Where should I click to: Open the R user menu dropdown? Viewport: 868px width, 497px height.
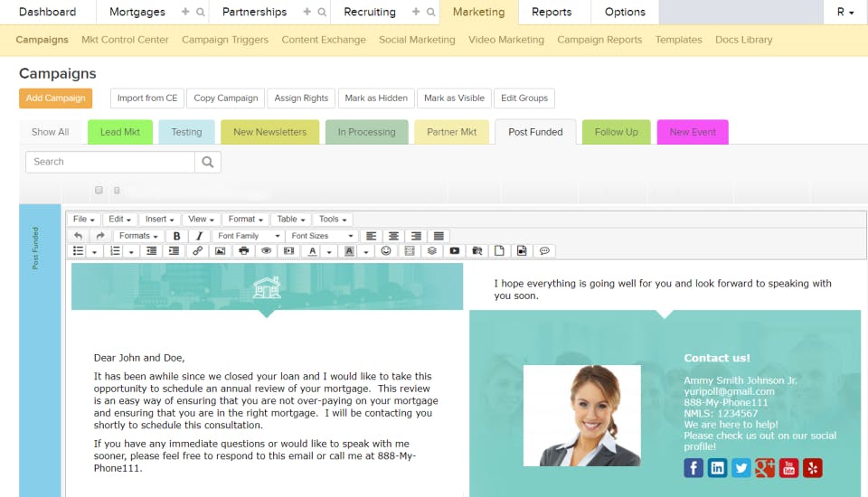click(845, 12)
